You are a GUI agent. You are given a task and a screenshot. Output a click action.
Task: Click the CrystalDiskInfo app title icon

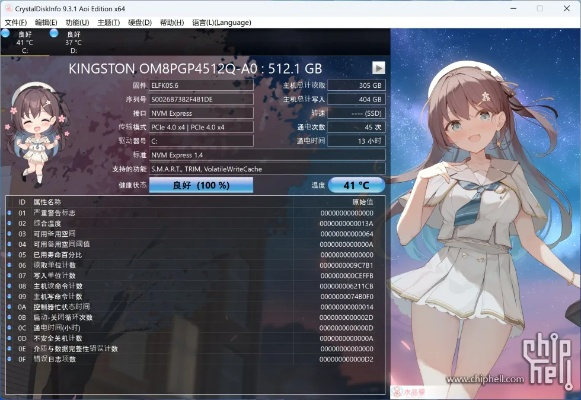coord(8,8)
